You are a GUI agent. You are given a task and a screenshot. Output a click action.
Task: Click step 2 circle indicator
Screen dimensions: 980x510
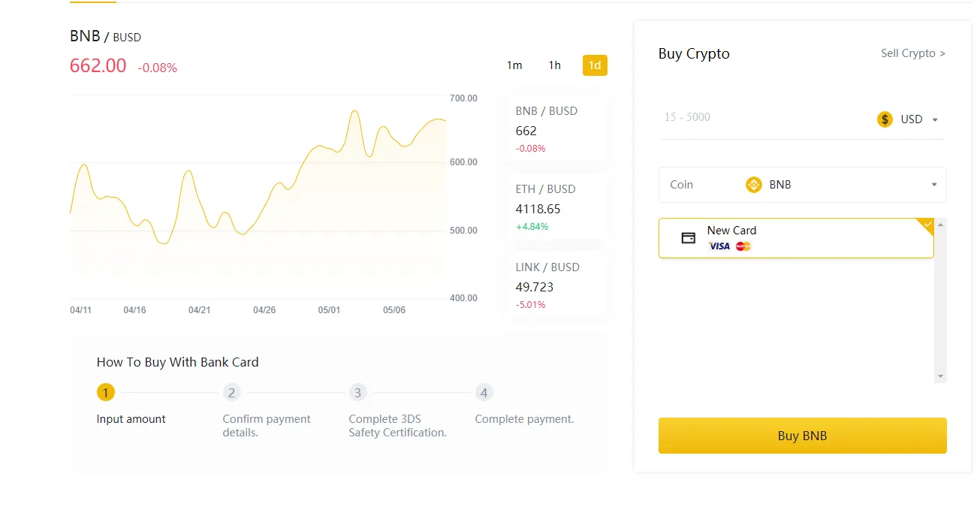click(x=231, y=392)
